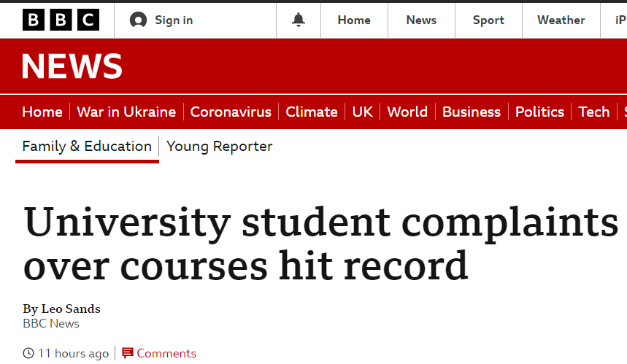
Task: Open the Business news category
Action: pos(472,112)
